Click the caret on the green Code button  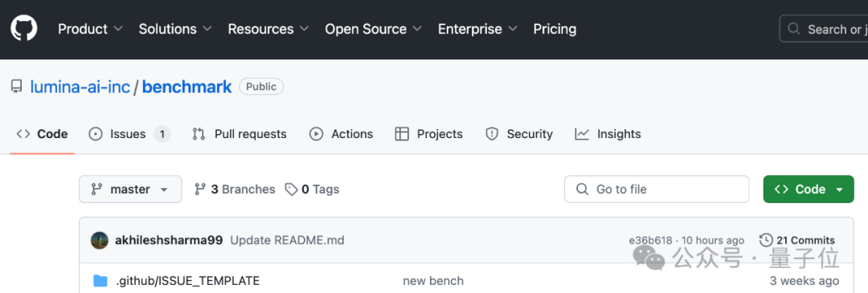click(839, 189)
